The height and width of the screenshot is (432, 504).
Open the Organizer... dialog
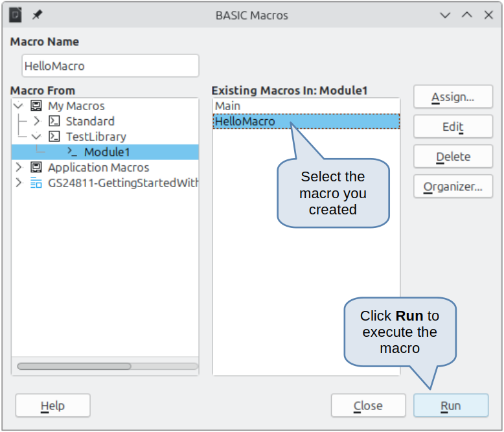[453, 187]
